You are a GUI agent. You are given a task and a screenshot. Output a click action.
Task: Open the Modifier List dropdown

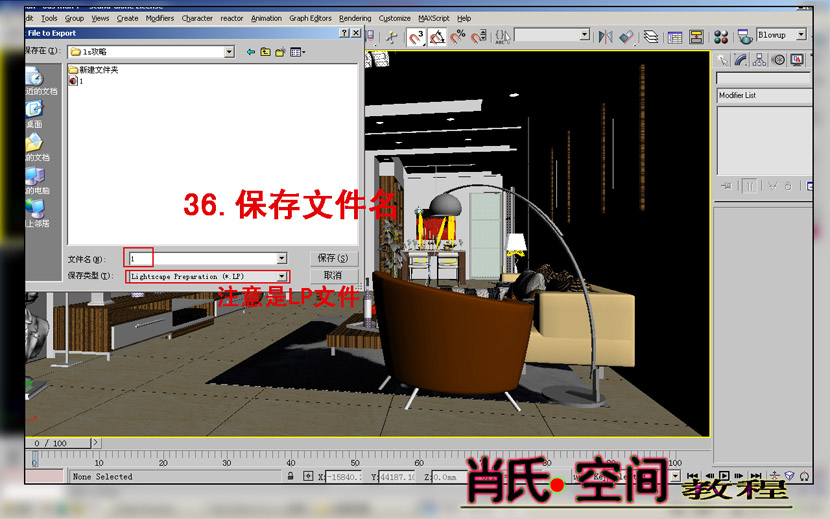[x=764, y=95]
